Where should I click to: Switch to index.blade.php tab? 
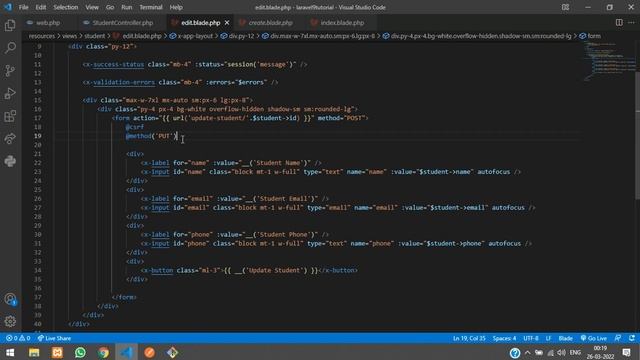(x=342, y=23)
